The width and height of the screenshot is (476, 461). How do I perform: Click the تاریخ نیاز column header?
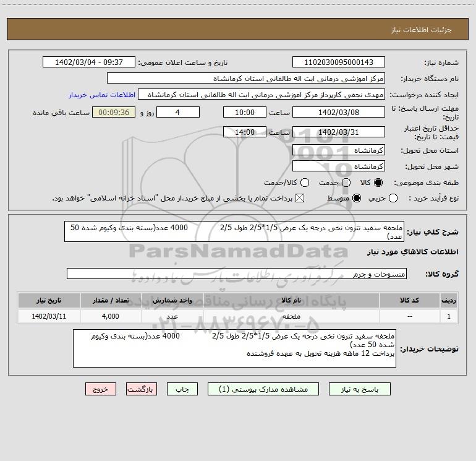(49, 300)
